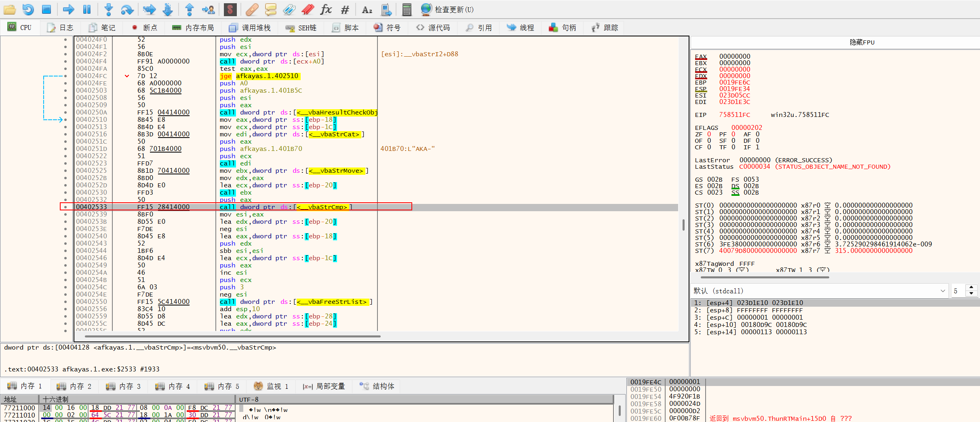Click the registers panel horizontal scrollbar
Screen dimensions: 980x422
tap(765, 278)
